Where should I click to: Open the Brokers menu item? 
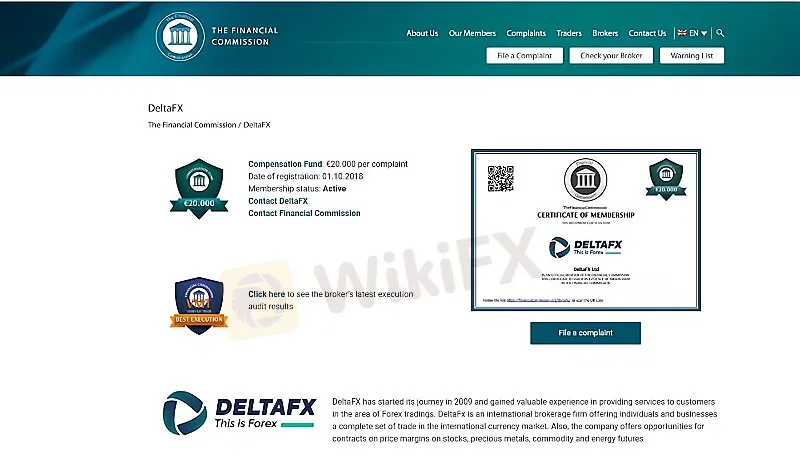tap(605, 33)
